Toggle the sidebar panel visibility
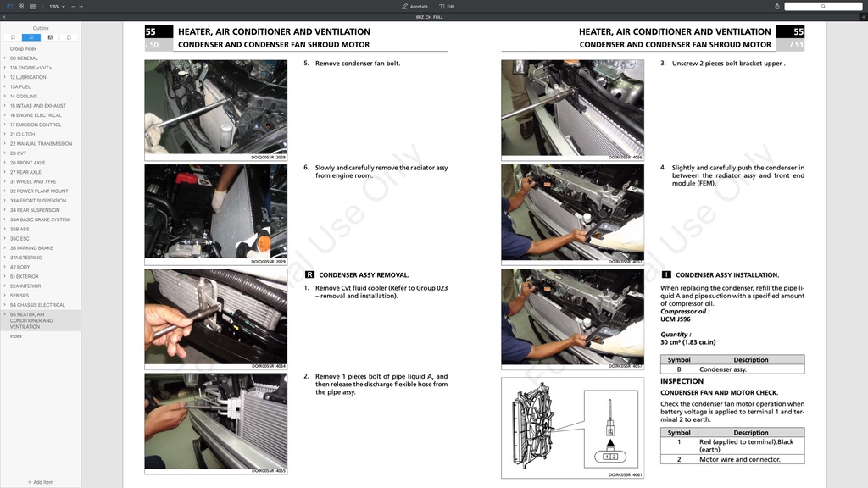The width and height of the screenshot is (868, 488). [x=9, y=6]
